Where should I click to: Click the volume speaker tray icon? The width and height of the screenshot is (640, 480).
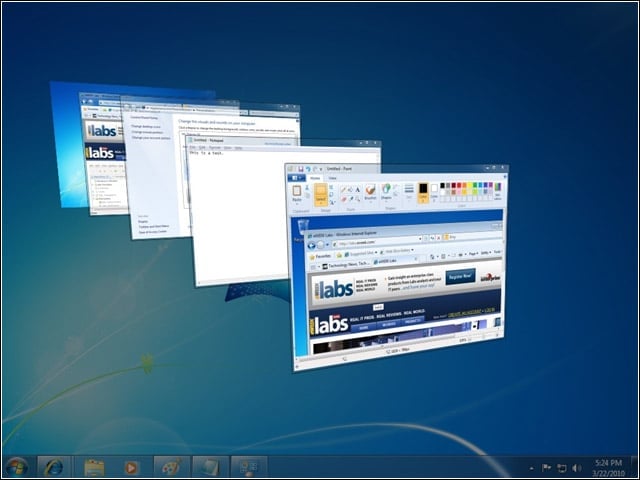(577, 468)
